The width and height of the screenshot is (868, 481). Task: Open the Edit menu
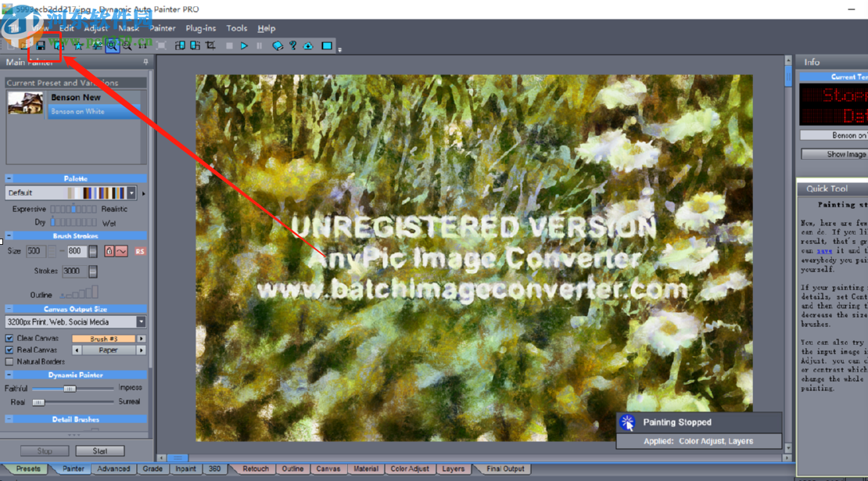tap(66, 28)
